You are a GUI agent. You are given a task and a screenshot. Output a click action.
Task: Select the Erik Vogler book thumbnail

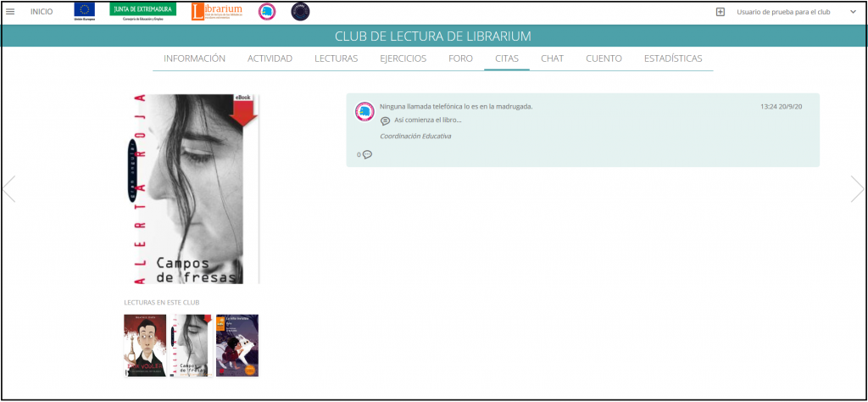click(145, 345)
